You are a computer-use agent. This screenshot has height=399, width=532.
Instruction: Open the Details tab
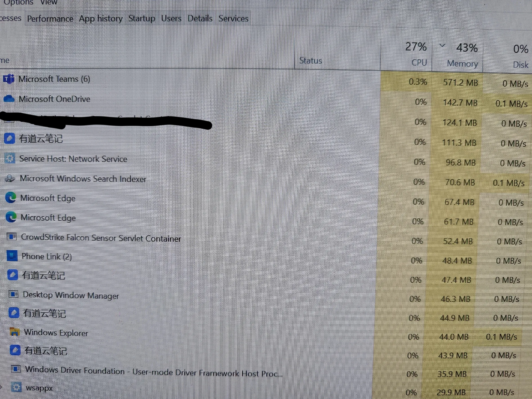200,18
